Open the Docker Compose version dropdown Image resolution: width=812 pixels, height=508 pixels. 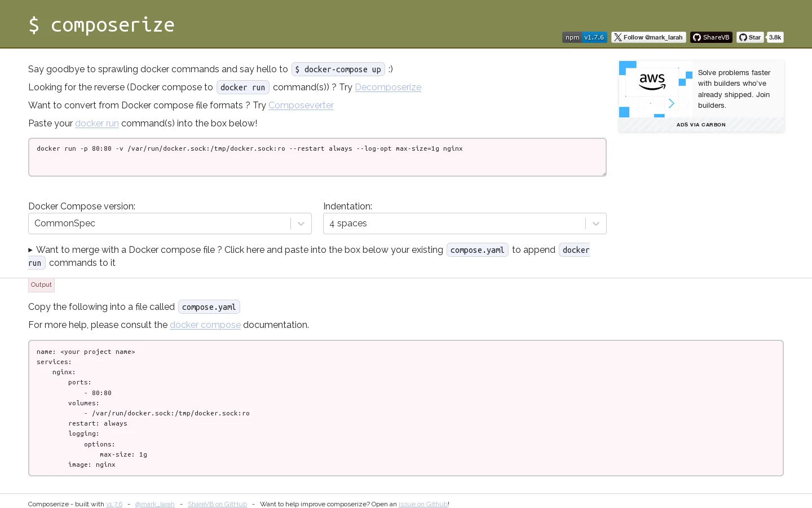click(170, 224)
